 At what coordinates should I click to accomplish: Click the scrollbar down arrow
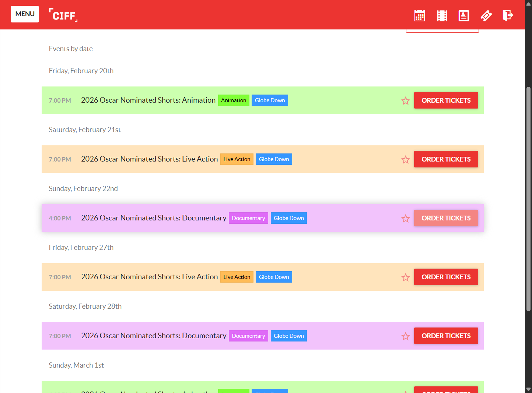coord(528,389)
